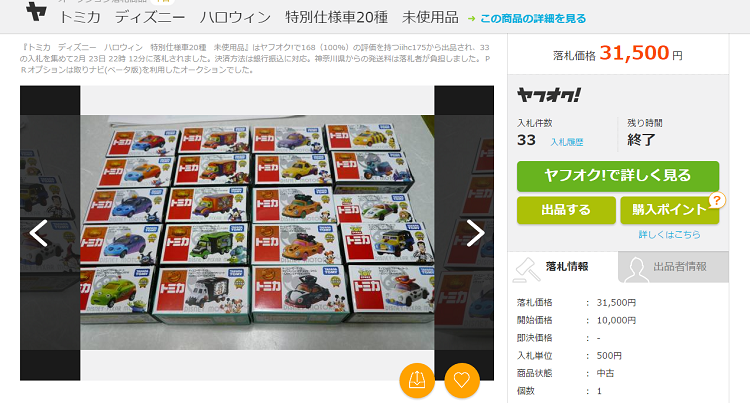The height and width of the screenshot is (403, 750).
Task: Click the ヤフオク! logo in sidebar
Action: point(549,95)
